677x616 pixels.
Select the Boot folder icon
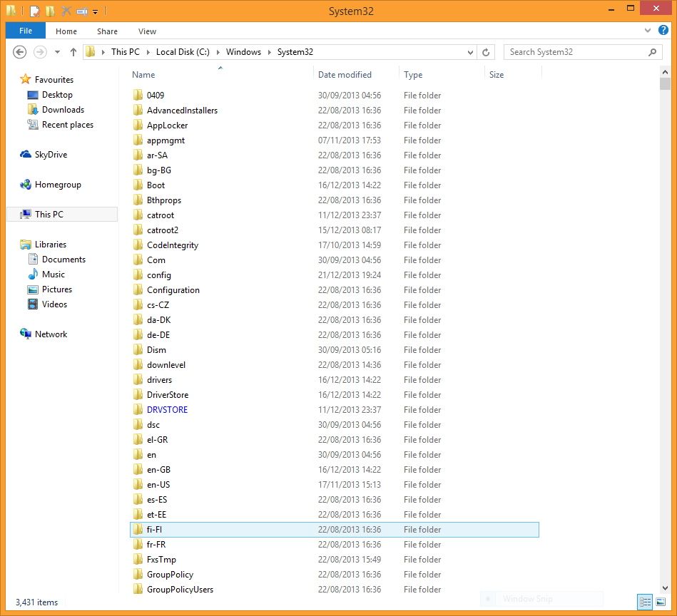click(138, 185)
